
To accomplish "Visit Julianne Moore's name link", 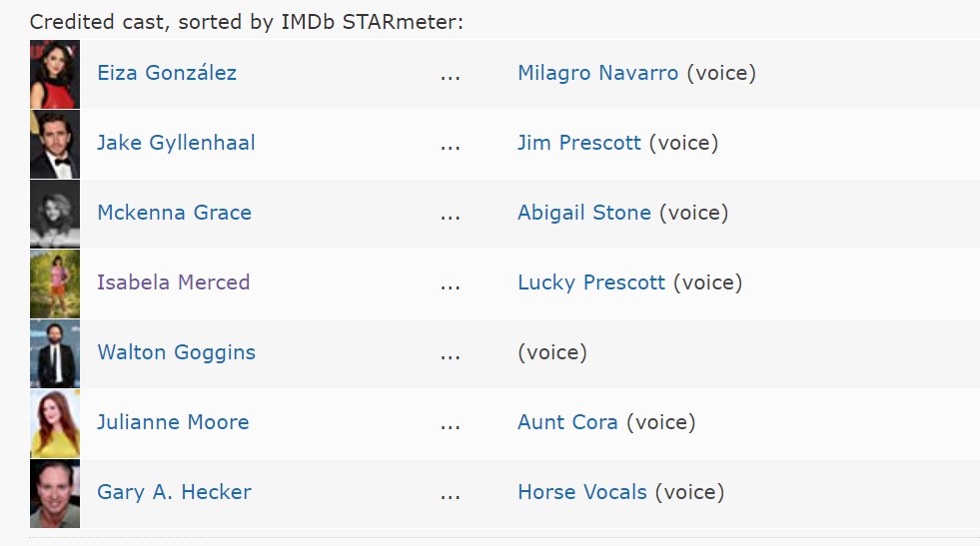I will click(x=173, y=422).
